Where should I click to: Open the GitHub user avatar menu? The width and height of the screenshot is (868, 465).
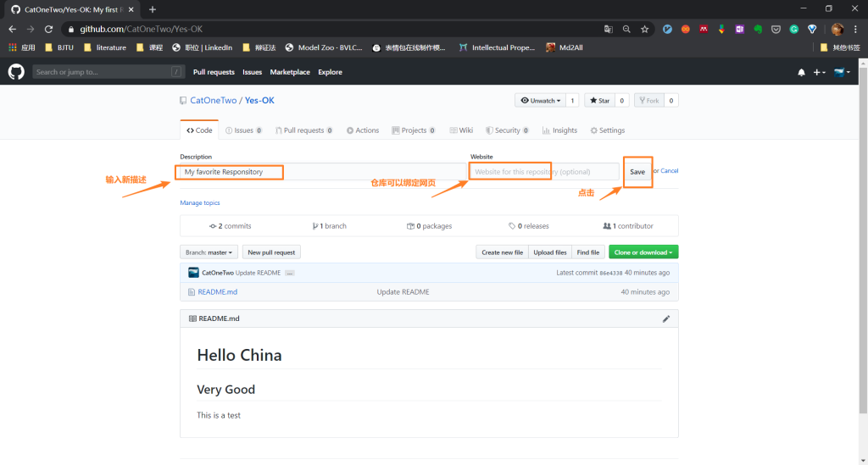[x=842, y=73]
